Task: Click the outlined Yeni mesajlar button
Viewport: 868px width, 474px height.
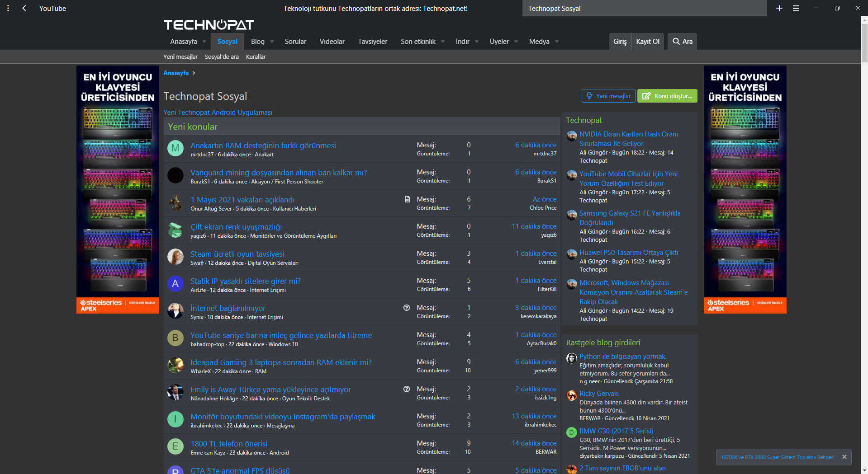Action: [x=608, y=96]
